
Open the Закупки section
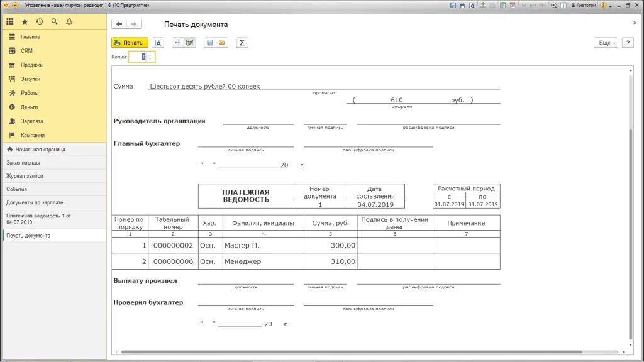30,79
